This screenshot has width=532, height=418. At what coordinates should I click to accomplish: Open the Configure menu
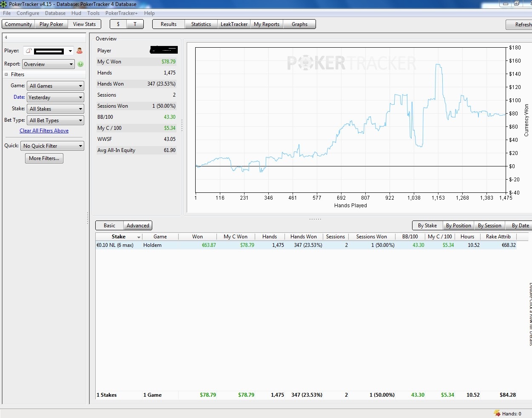click(x=28, y=13)
